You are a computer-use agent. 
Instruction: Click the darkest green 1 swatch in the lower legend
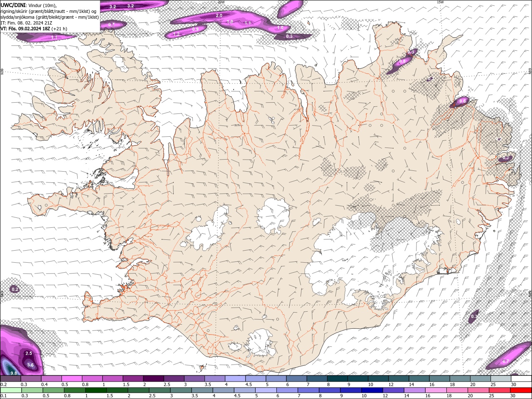[96, 390]
